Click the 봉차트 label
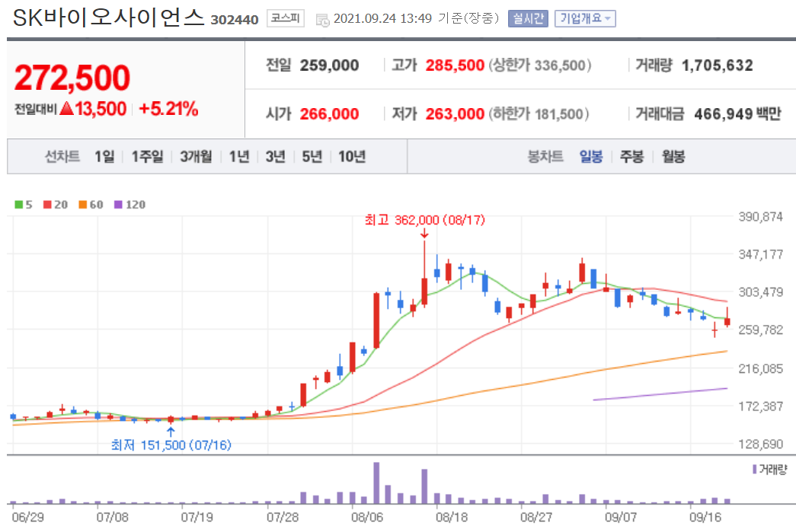The image size is (796, 532). (x=545, y=156)
